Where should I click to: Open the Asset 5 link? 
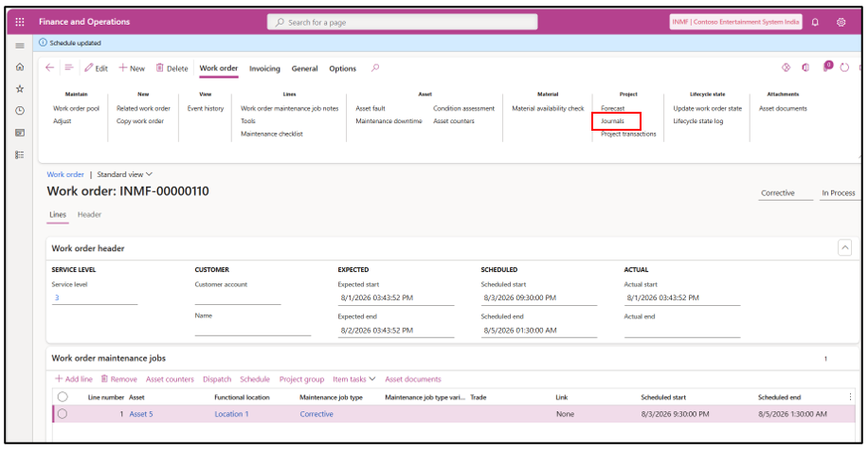[x=140, y=414]
